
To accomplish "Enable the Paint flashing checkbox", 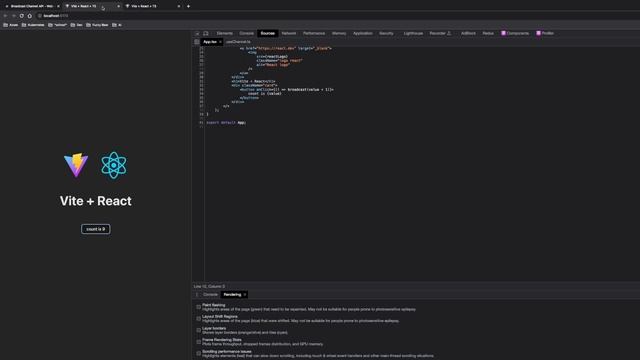I will pyautogui.click(x=199, y=307).
